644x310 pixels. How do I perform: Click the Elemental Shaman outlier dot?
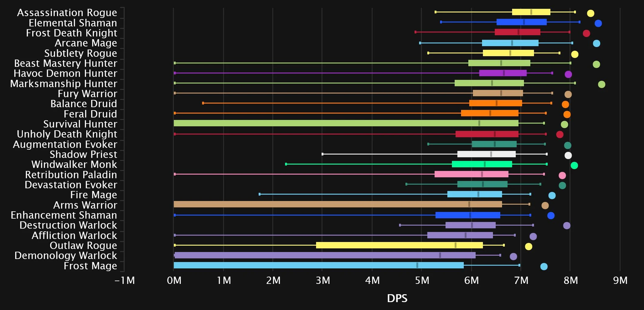[x=598, y=23]
